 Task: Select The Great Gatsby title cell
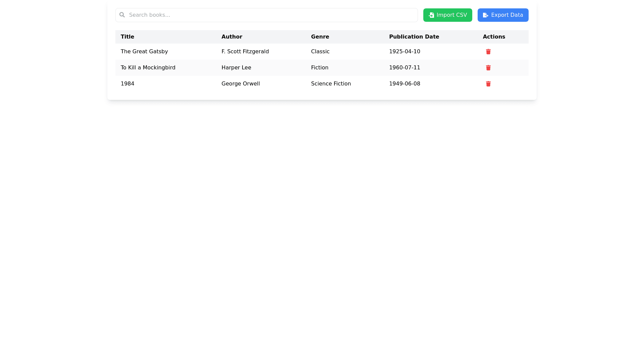[x=144, y=52]
